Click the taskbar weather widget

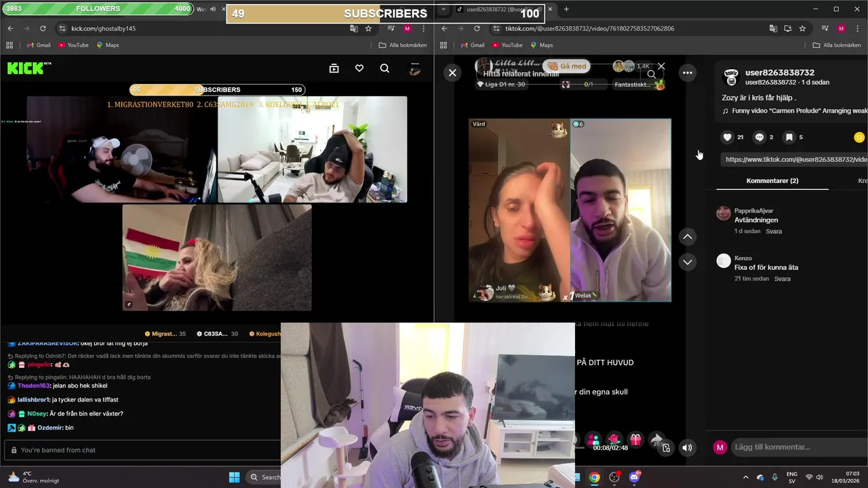(x=34, y=477)
